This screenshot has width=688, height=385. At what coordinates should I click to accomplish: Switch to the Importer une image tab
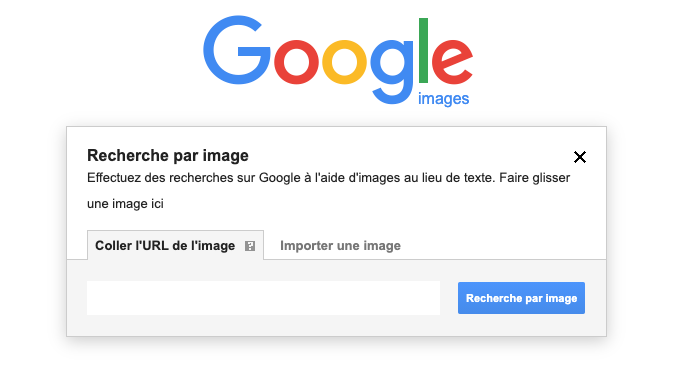coord(340,245)
